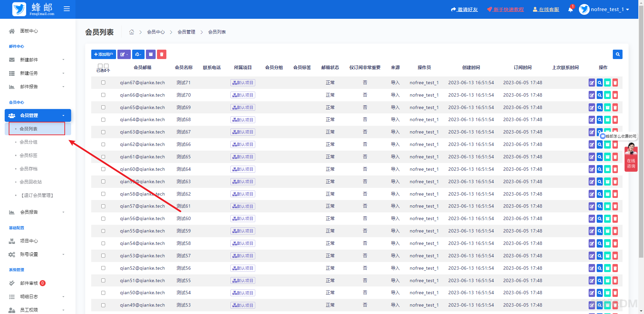Open the notification bell
The width and height of the screenshot is (644, 314).
pyautogui.click(x=571, y=9)
